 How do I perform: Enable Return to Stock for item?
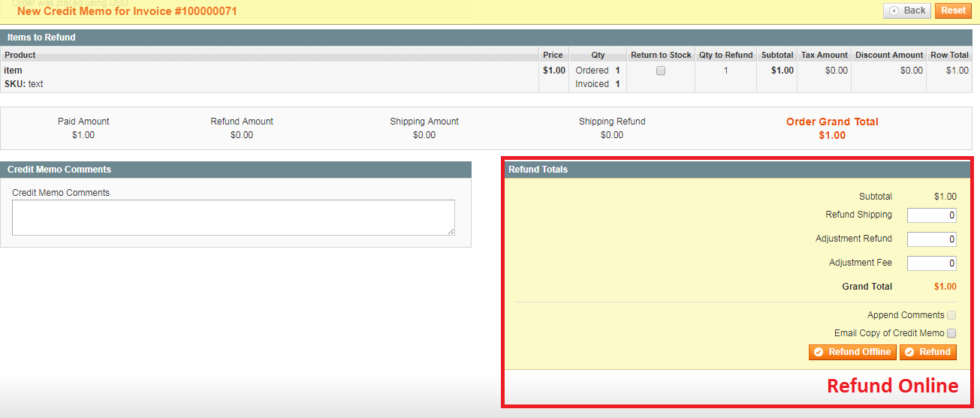tap(661, 71)
